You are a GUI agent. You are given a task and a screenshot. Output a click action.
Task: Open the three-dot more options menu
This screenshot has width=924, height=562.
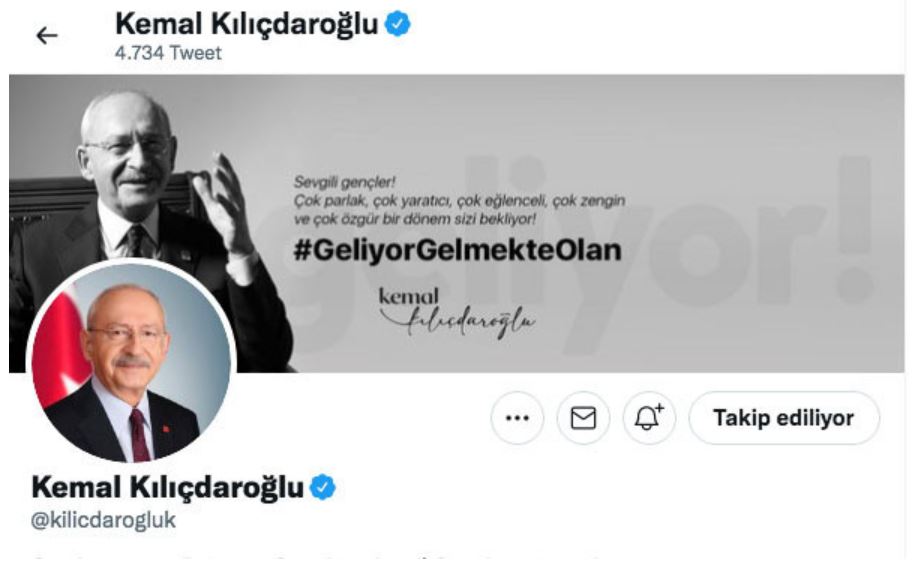(517, 418)
